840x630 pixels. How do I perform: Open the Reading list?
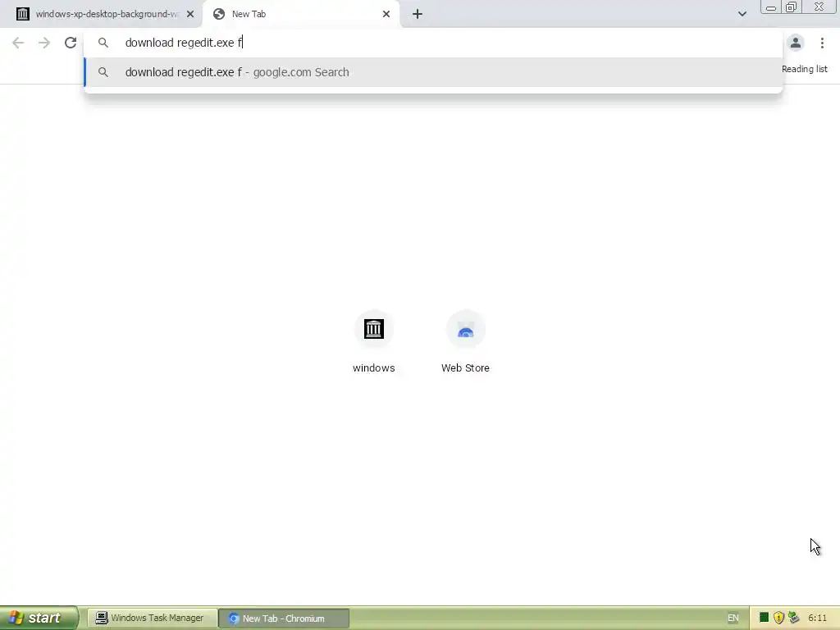tap(804, 69)
